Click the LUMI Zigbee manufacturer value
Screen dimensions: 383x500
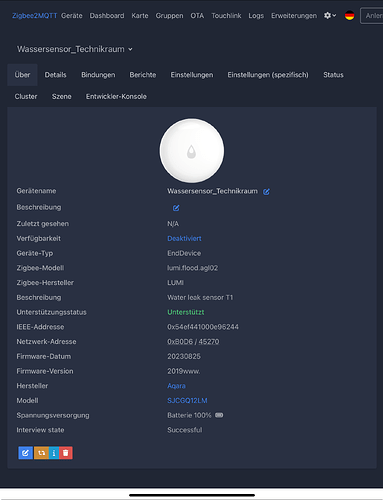pyautogui.click(x=176, y=283)
